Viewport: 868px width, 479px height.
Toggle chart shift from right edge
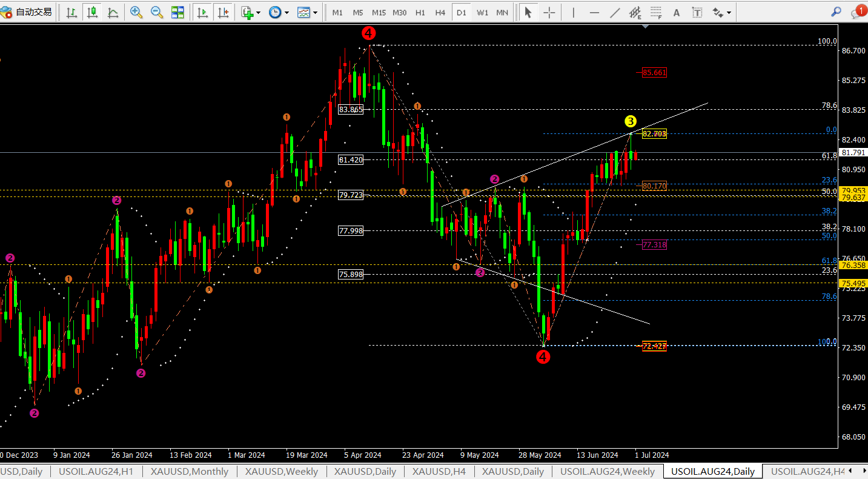pyautogui.click(x=223, y=12)
